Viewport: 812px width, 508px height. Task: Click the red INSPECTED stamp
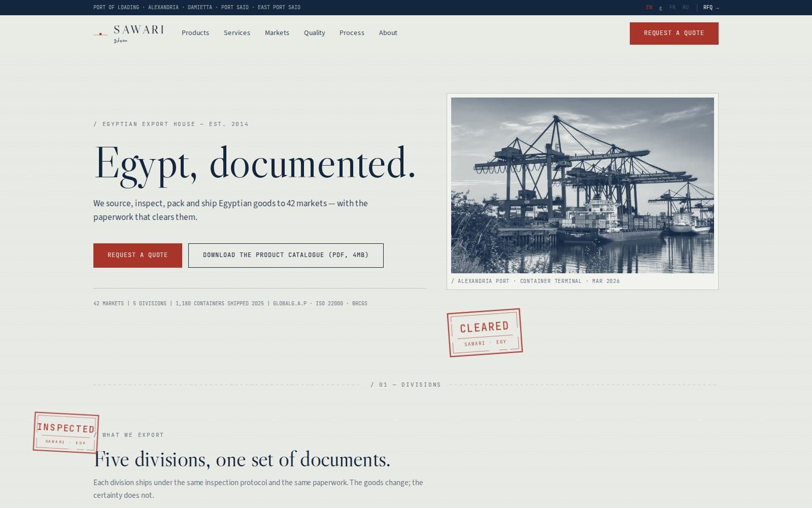coord(66,432)
